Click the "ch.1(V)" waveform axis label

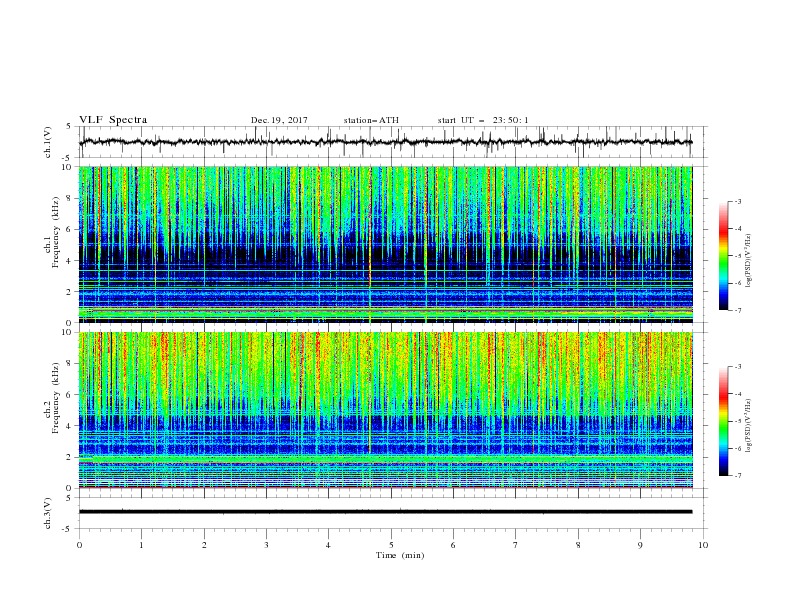[x=48, y=142]
